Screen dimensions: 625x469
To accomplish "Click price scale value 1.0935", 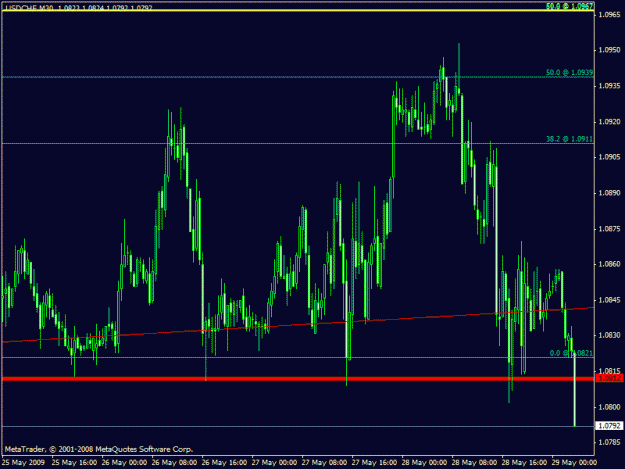I will (609, 86).
